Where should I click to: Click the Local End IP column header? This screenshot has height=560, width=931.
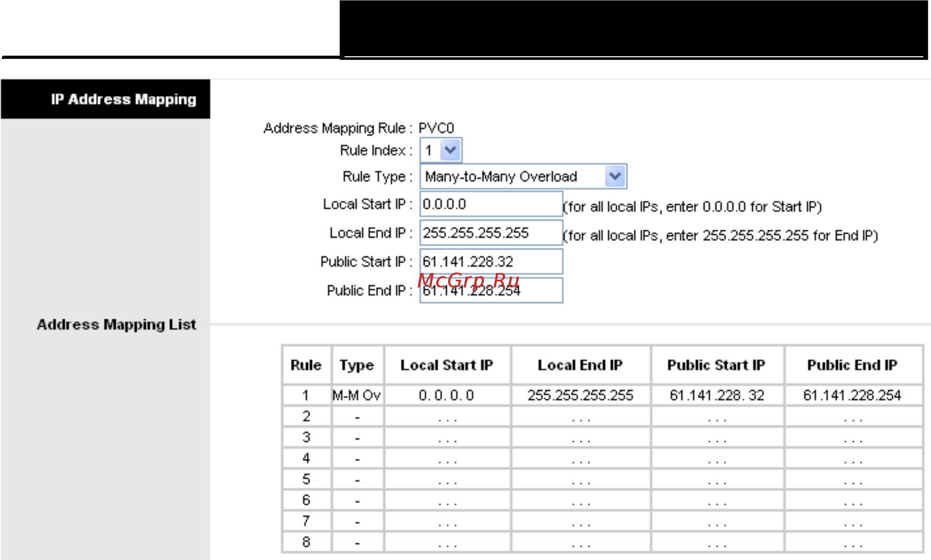[x=580, y=365]
